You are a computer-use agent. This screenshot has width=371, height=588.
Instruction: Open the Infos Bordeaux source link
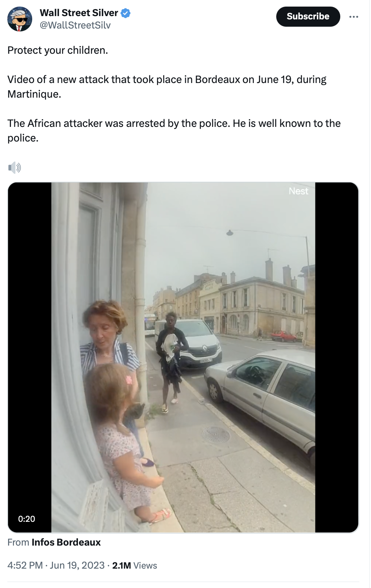click(x=66, y=542)
